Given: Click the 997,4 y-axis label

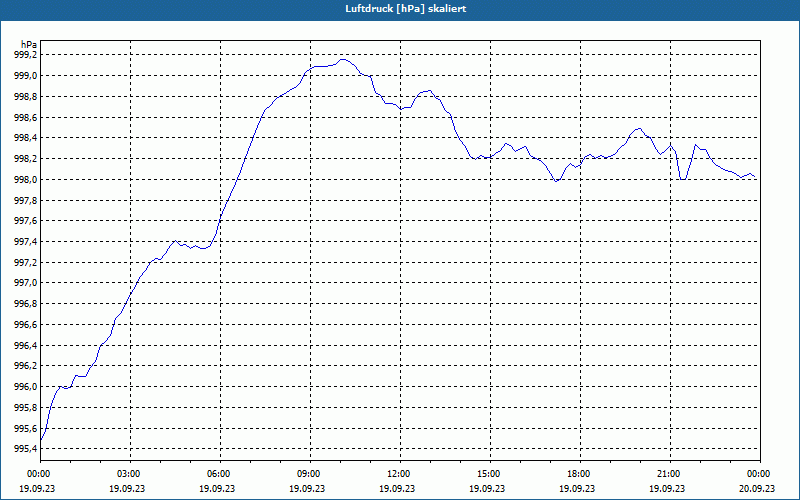Looking at the screenshot, I should [25, 241].
